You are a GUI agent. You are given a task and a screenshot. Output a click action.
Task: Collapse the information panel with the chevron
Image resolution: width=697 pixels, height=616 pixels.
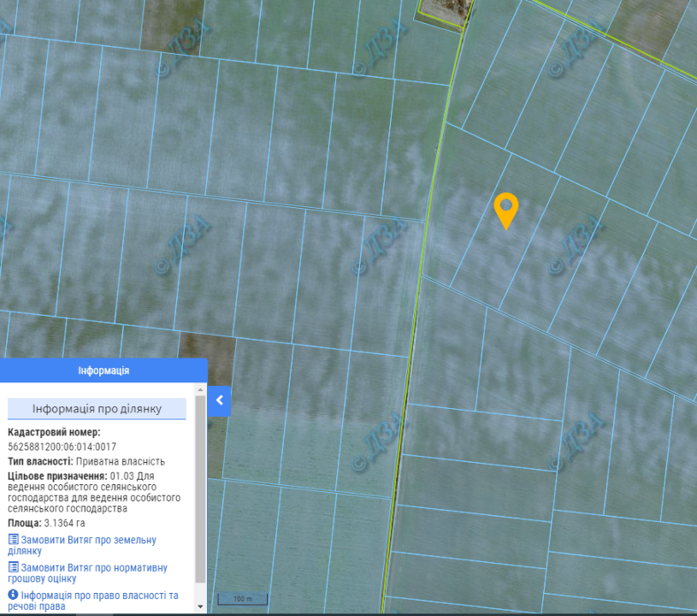pyautogui.click(x=219, y=400)
